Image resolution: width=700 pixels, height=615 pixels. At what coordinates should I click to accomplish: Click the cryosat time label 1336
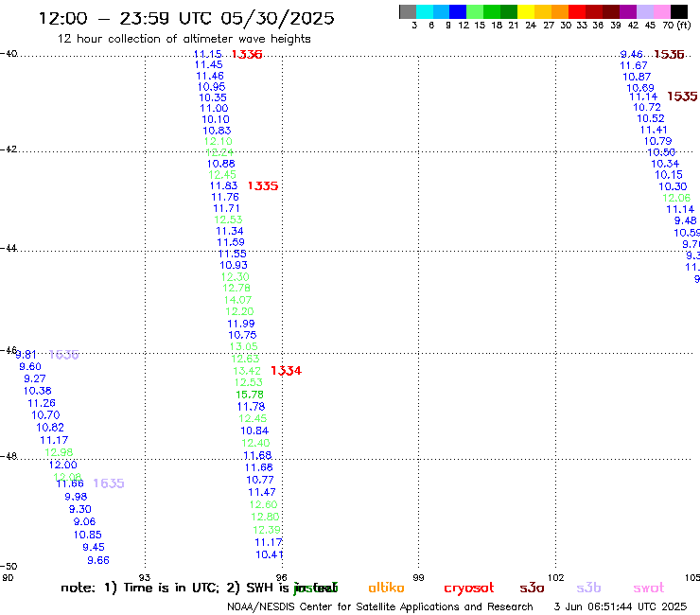tap(247, 55)
